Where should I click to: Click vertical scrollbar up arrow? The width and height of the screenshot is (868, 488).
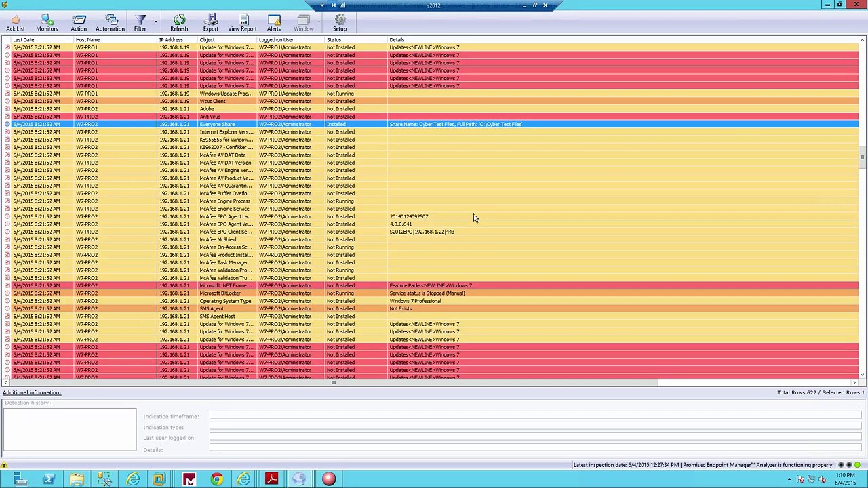tap(862, 40)
